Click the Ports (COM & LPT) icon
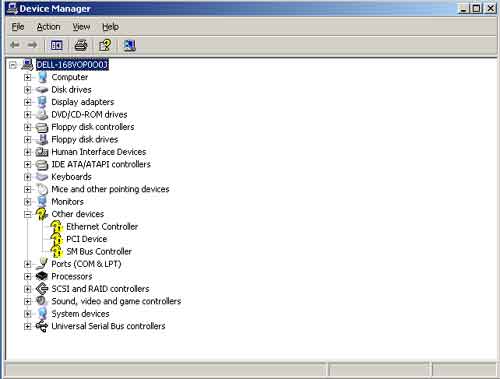This screenshot has width=500, height=379. click(42, 264)
